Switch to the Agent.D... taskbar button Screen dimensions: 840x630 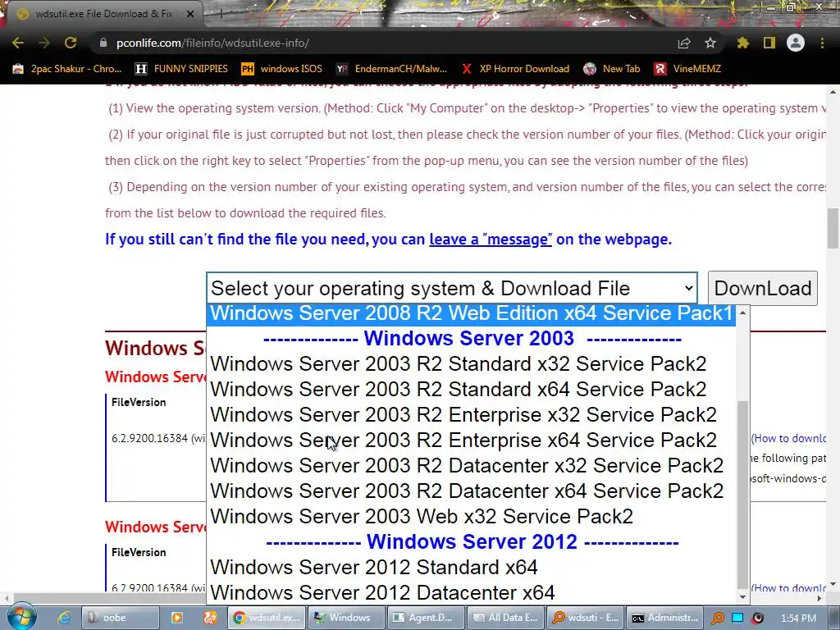pyautogui.click(x=427, y=618)
